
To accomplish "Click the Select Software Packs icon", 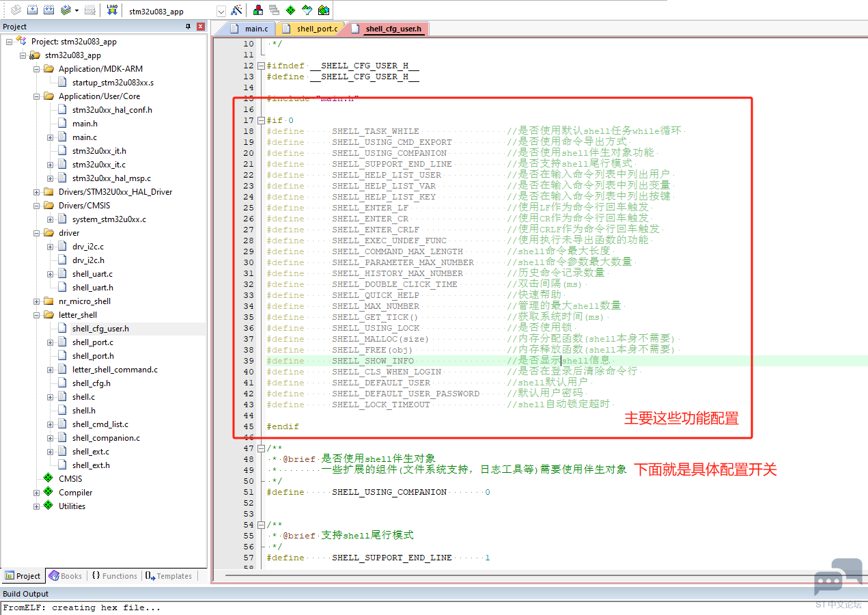I will [307, 10].
